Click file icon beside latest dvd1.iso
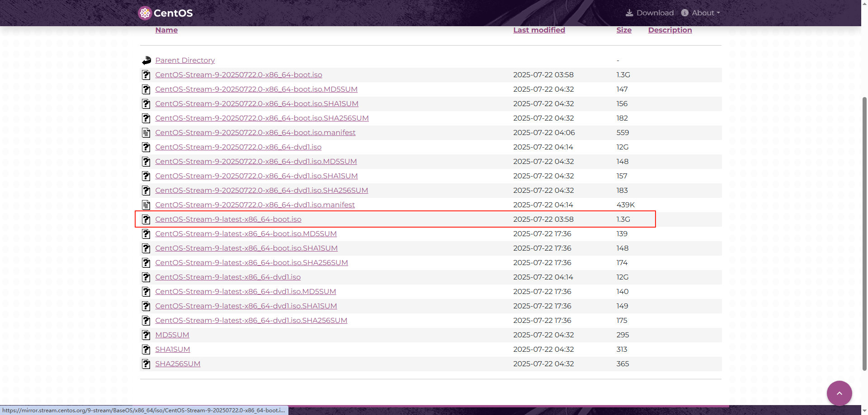 coord(146,277)
